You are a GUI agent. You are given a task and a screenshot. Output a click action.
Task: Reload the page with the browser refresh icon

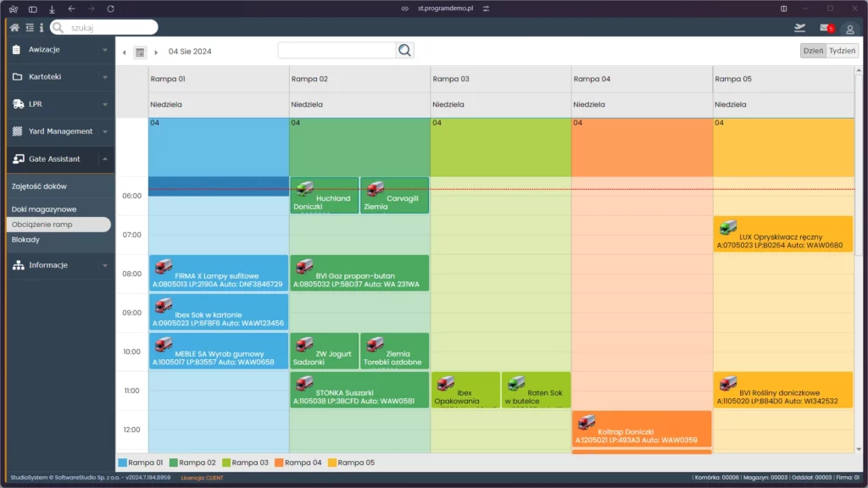click(110, 8)
